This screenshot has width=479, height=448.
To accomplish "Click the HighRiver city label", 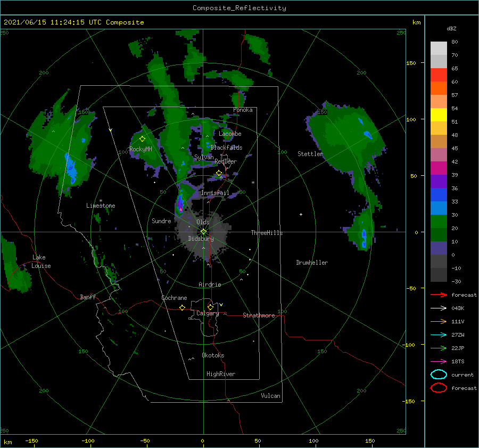I will point(221,374).
